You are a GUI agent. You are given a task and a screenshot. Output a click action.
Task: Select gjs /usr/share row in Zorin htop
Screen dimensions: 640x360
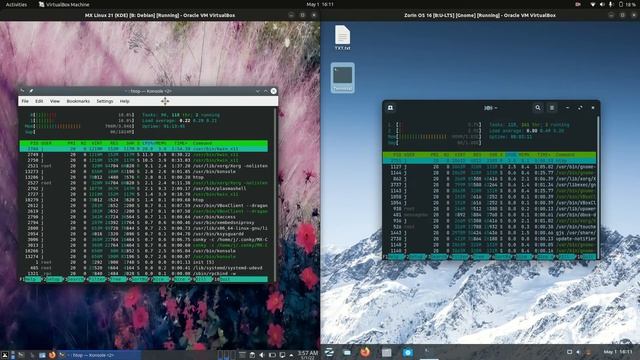pos(489,233)
